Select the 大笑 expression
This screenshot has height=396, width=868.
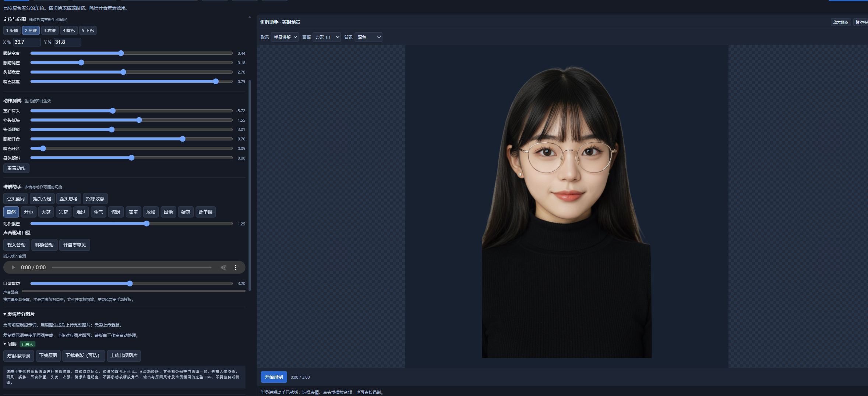pos(46,212)
